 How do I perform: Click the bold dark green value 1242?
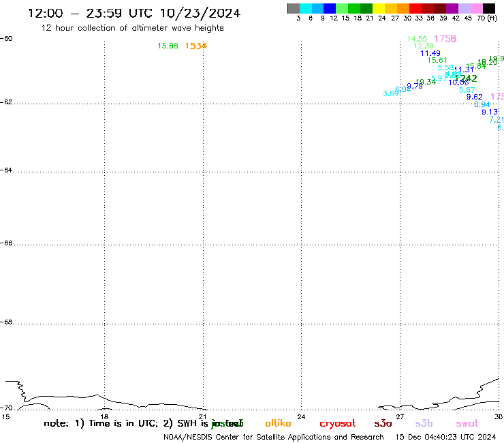click(466, 78)
